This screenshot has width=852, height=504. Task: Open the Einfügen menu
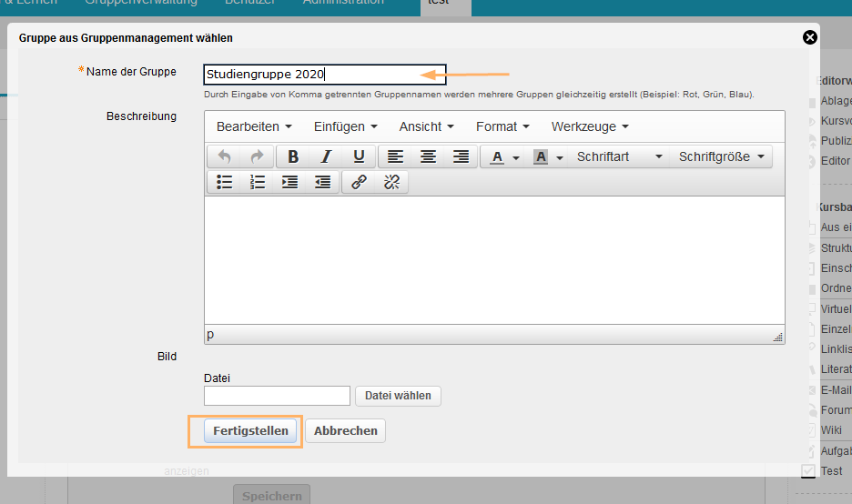click(x=345, y=126)
